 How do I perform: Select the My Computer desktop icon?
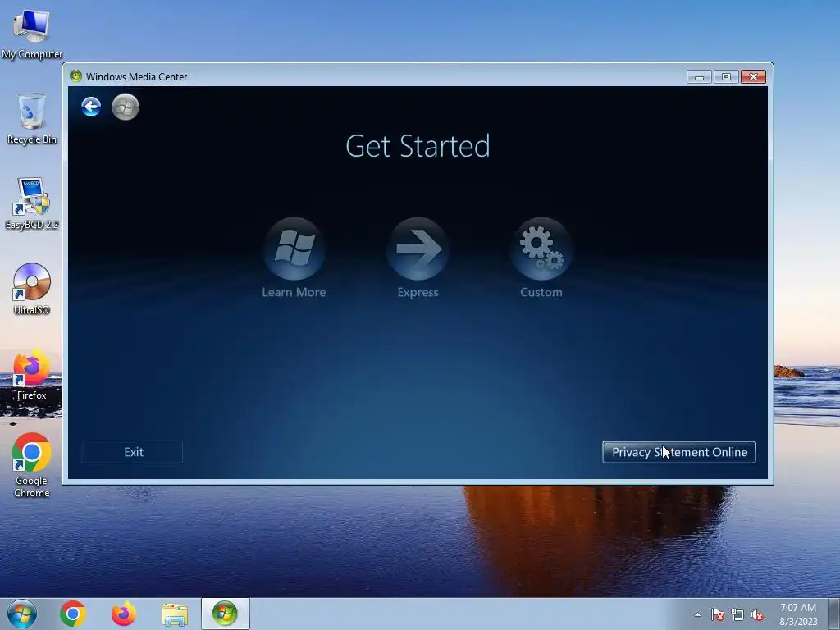[32, 33]
